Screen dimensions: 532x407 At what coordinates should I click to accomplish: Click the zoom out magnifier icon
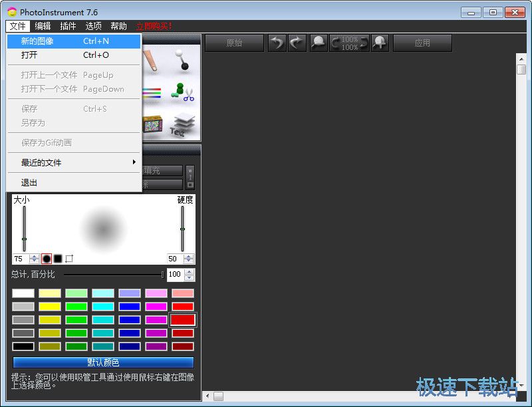click(319, 43)
